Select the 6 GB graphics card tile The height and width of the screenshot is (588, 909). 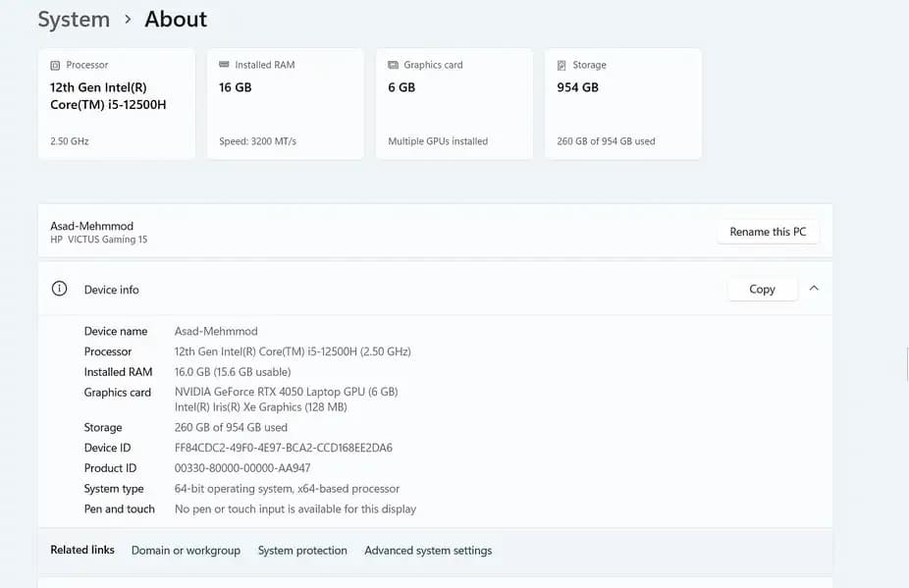[x=454, y=104]
